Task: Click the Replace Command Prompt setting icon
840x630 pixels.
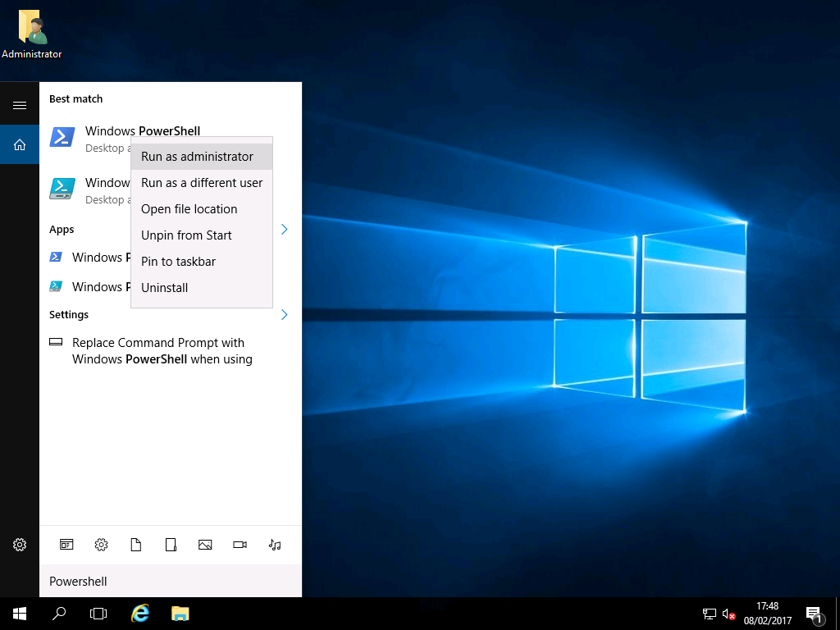Action: [x=56, y=342]
